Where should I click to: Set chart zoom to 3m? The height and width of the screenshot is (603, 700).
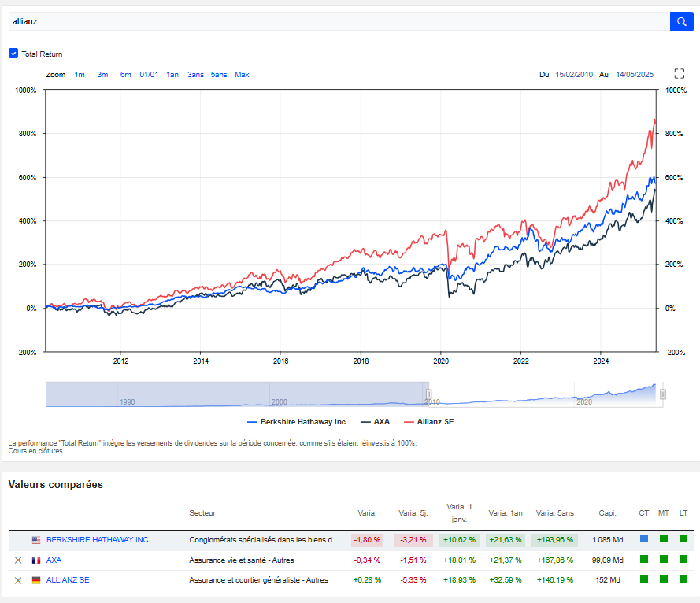tap(102, 75)
